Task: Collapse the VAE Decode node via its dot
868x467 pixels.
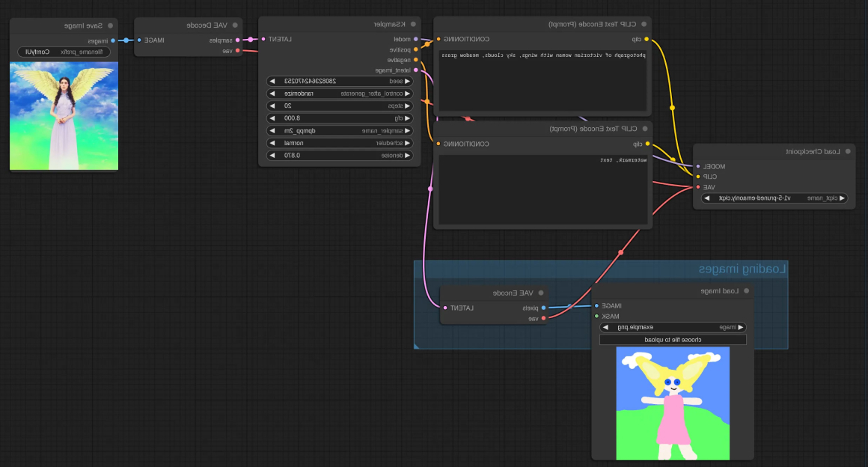Action: click(234, 25)
